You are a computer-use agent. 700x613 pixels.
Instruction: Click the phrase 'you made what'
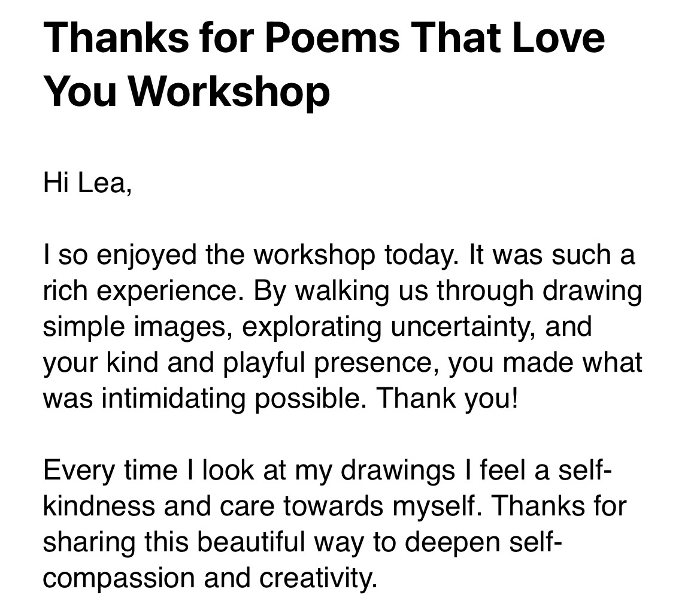pos(545,363)
